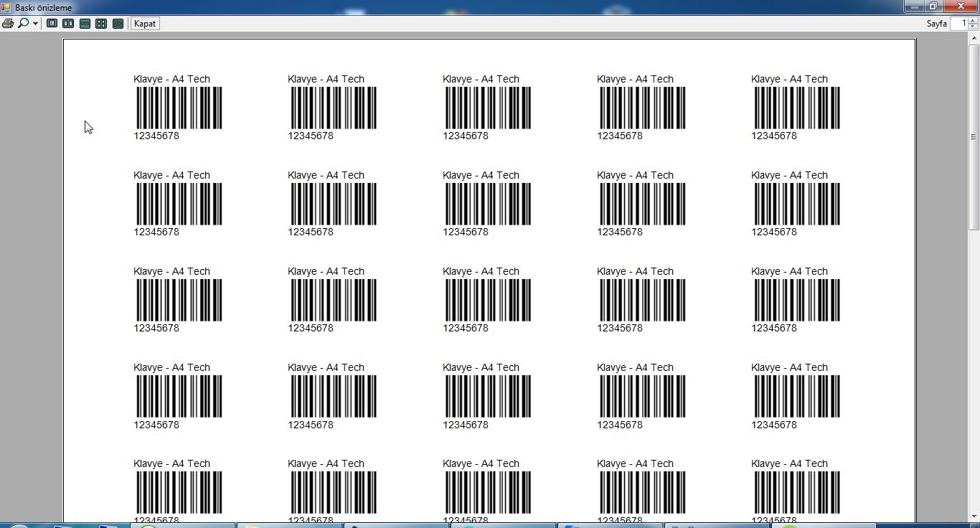Image resolution: width=980 pixels, height=528 pixels.
Task: Click the 'Sayfa' label text
Action: [x=936, y=24]
